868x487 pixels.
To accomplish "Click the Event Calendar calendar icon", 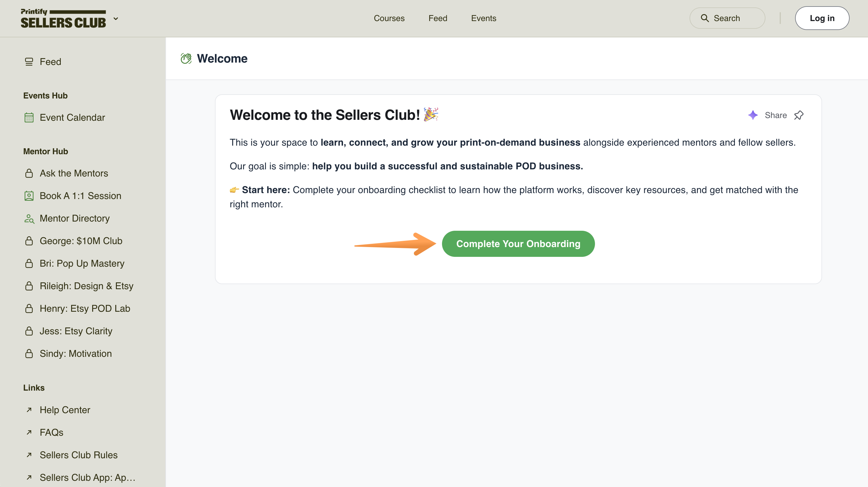I will (x=29, y=118).
